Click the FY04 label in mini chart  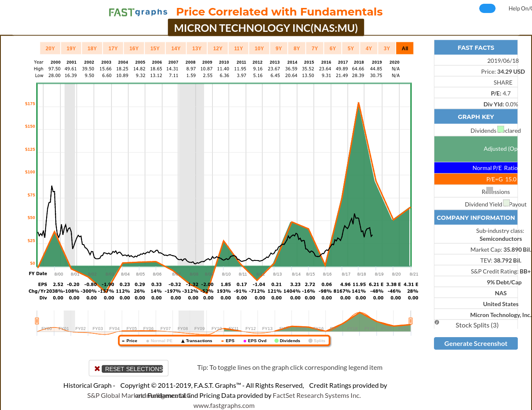(114, 329)
